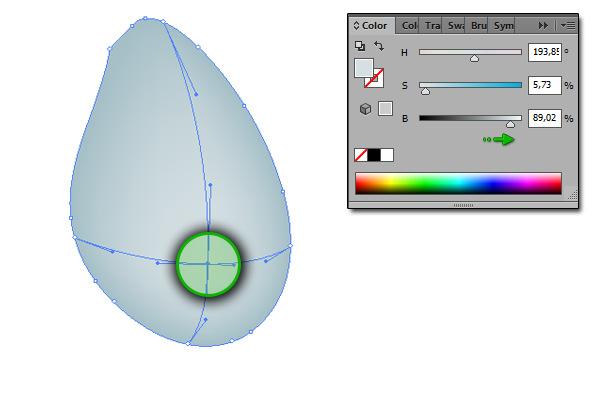This screenshot has width=600, height=416.
Task: Click the B value field showing 89,02
Action: (x=545, y=118)
